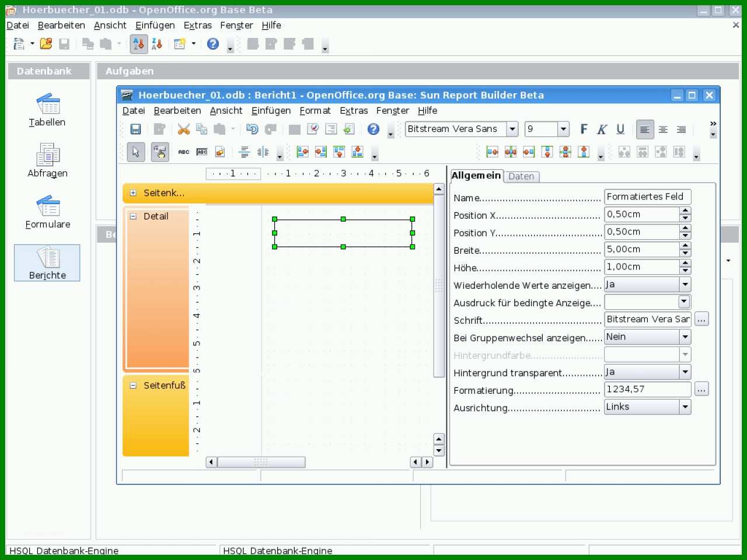747x560 pixels.
Task: Toggle the hand-pointer mode button
Action: click(x=160, y=152)
